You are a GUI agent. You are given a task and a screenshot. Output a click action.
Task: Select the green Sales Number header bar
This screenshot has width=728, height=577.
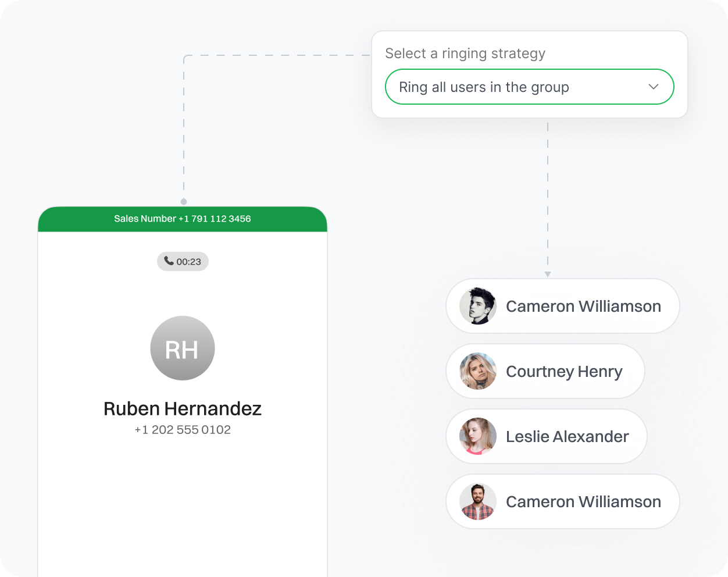click(183, 219)
